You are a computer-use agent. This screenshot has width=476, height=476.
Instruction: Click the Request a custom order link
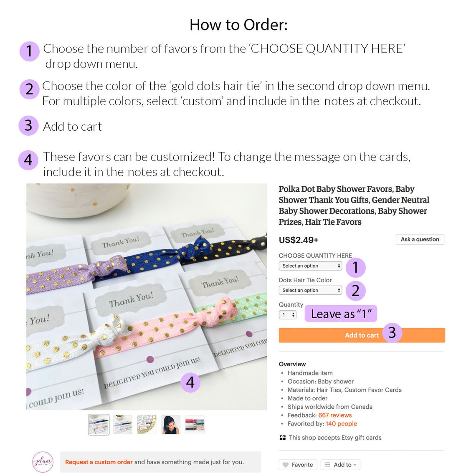click(x=99, y=462)
